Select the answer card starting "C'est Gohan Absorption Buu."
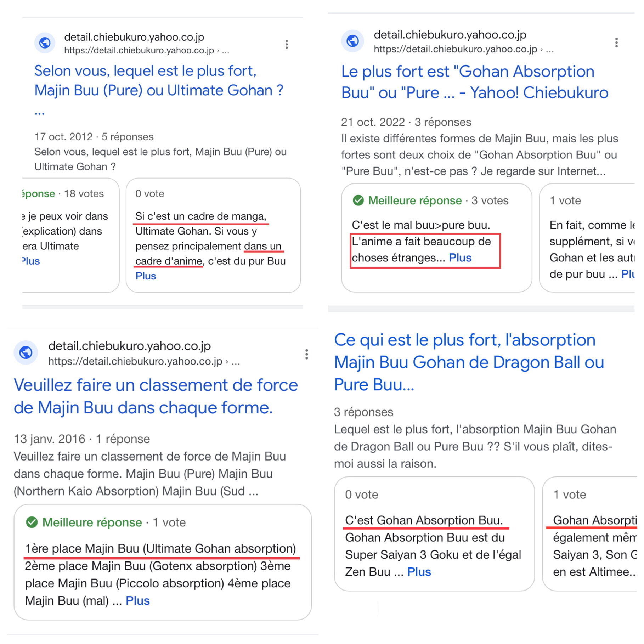 tap(434, 534)
